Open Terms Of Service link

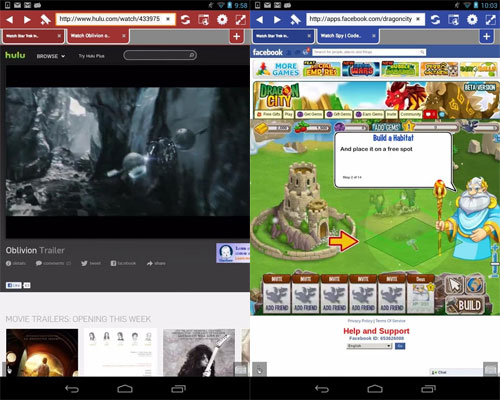point(391,321)
